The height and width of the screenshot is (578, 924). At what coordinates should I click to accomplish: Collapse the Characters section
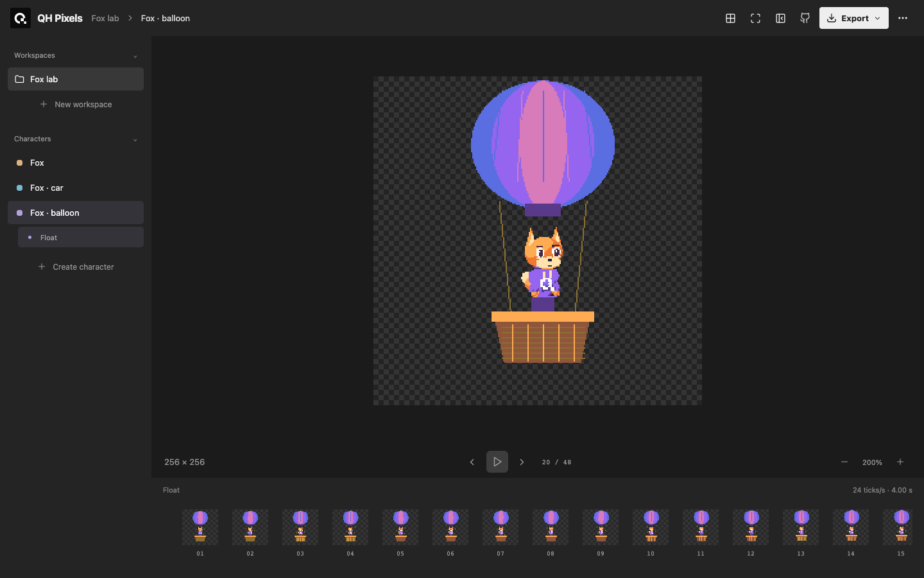coord(135,139)
